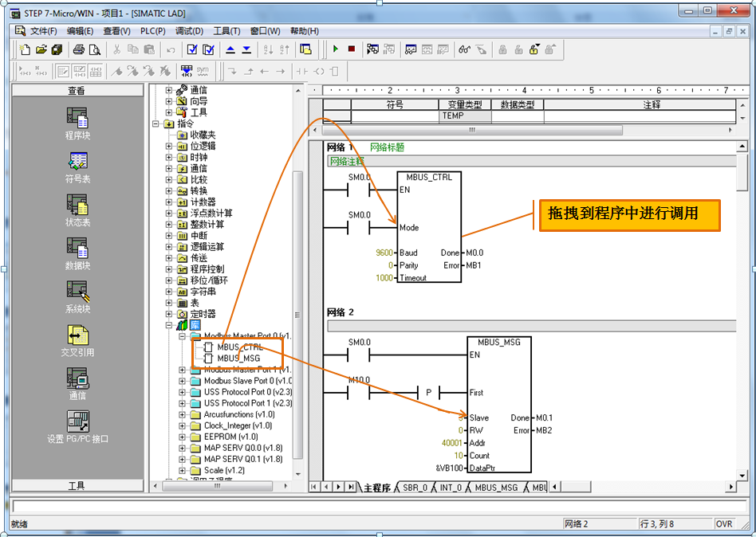
Task: Click the &VB100 DataPtr value
Action: pos(449,468)
